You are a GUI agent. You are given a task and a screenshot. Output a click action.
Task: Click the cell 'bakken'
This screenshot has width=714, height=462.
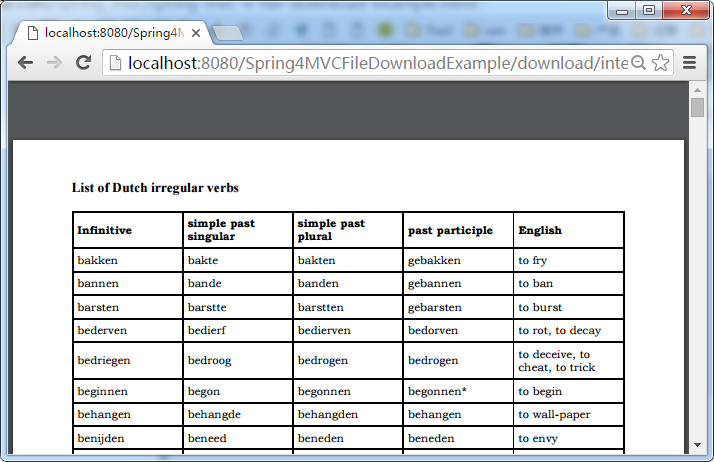pyautogui.click(x=128, y=260)
